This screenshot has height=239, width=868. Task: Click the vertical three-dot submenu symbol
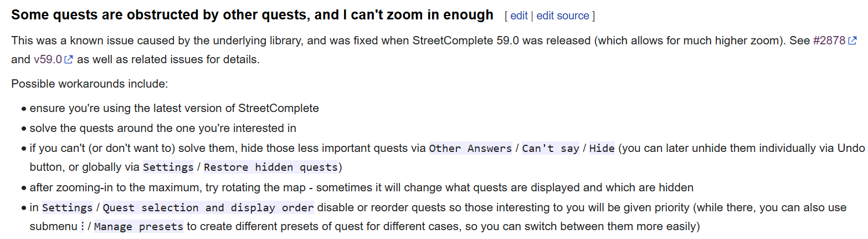[83, 227]
